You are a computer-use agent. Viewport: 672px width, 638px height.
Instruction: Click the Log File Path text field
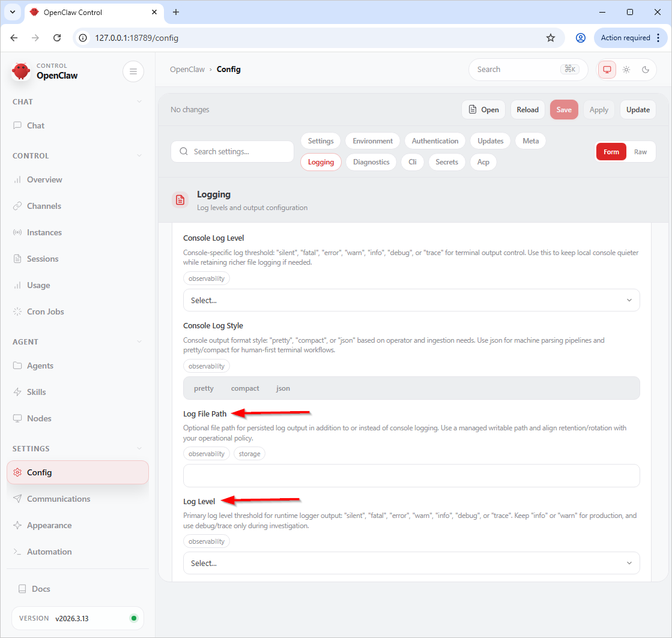(411, 475)
